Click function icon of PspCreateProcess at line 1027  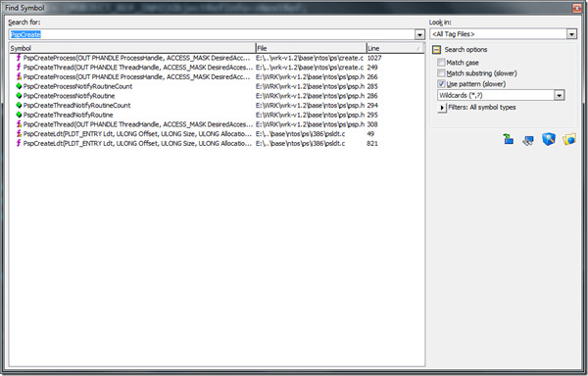tap(19, 58)
